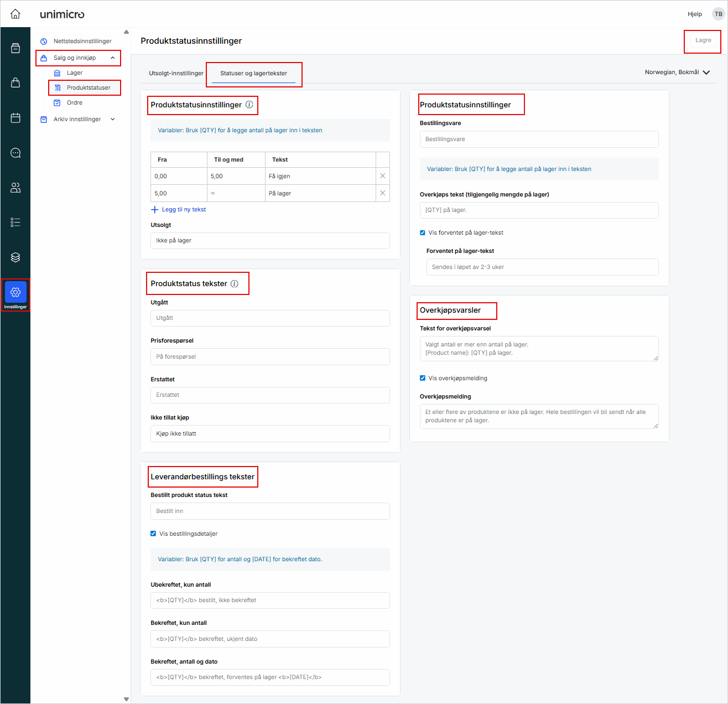The image size is (728, 704).
Task: Open the shopping bag icon in sidebar
Action: [15, 82]
